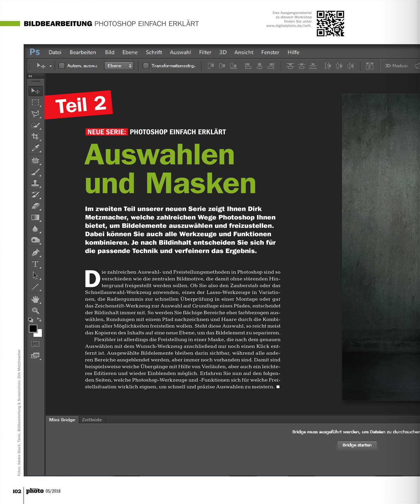Screen dimensions: 420x504
Task: Align top edges in options bar
Action: [x=211, y=66]
